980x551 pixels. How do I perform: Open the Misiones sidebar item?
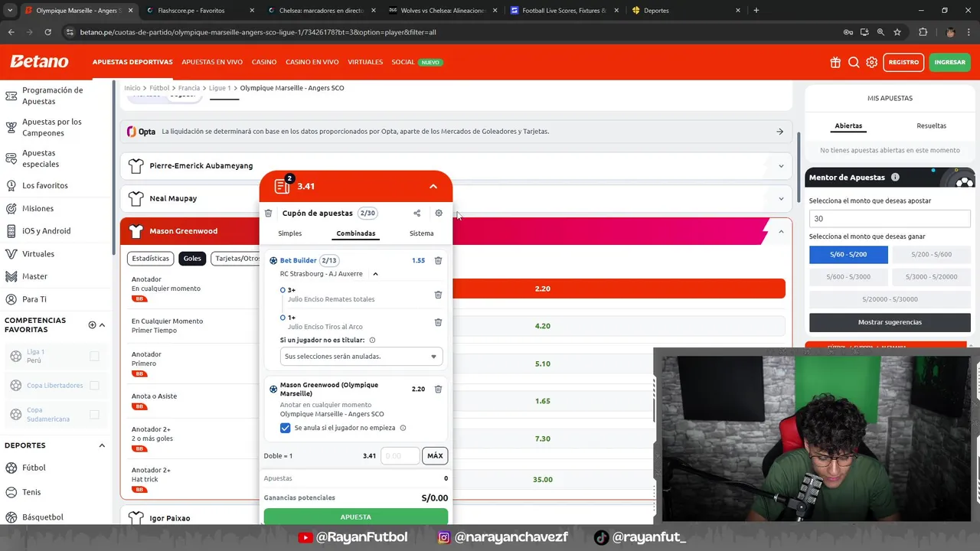pos(38,208)
